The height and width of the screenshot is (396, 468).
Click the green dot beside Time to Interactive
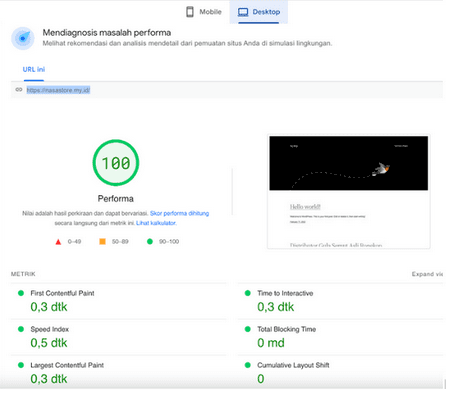[248, 293]
